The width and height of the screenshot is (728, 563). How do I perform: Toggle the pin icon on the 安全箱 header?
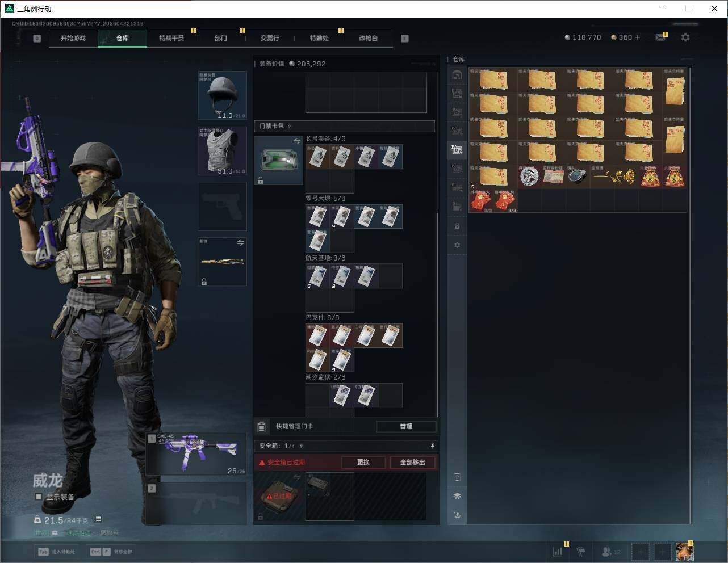pyautogui.click(x=432, y=446)
